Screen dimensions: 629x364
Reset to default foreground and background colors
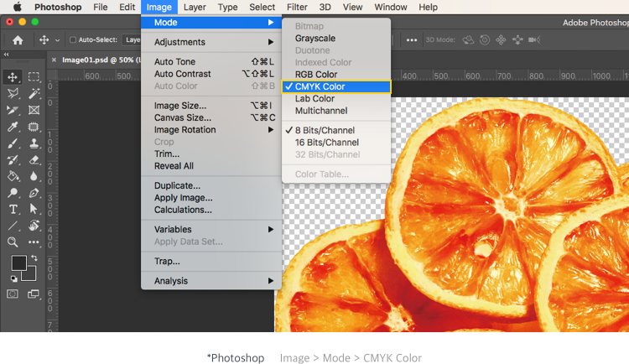click(x=13, y=279)
